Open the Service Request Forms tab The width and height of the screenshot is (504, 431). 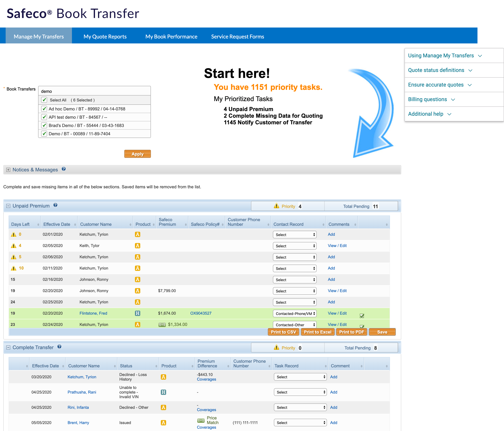click(237, 36)
